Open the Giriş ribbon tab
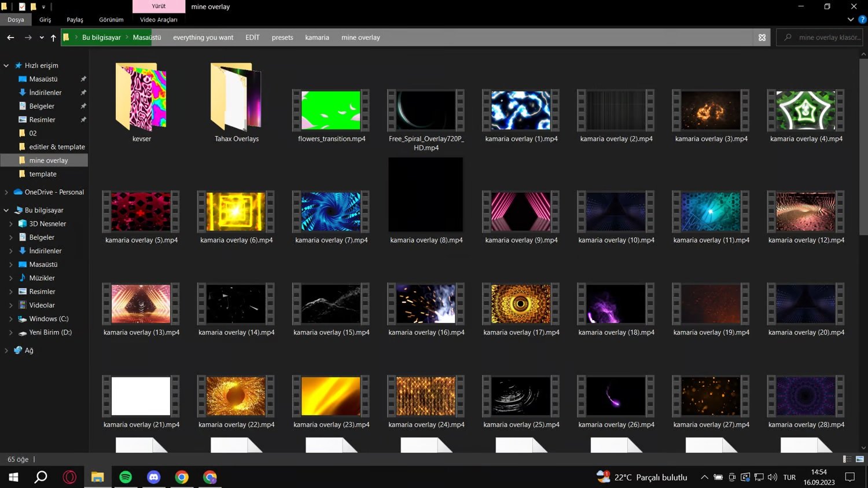The image size is (868, 488). click(45, 20)
